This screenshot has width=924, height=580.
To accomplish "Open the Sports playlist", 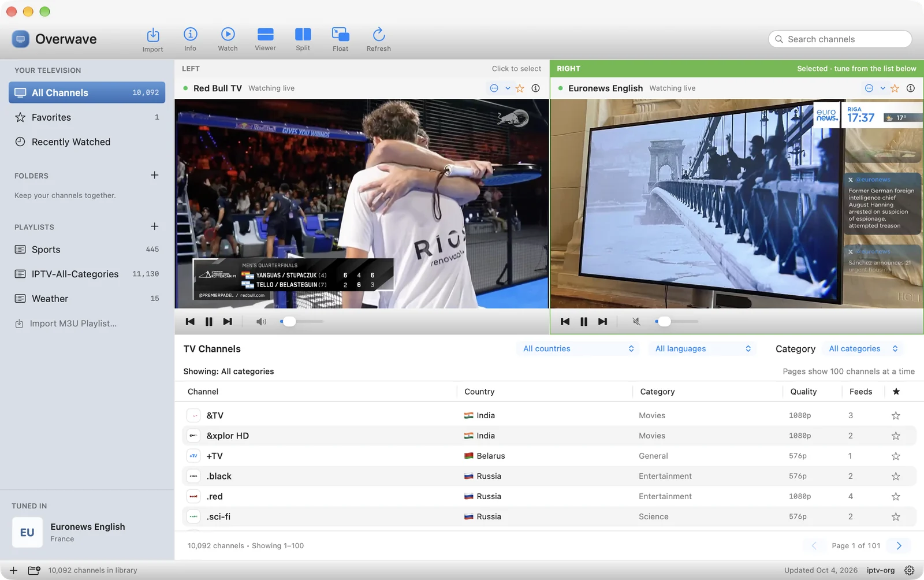I will pos(87,250).
